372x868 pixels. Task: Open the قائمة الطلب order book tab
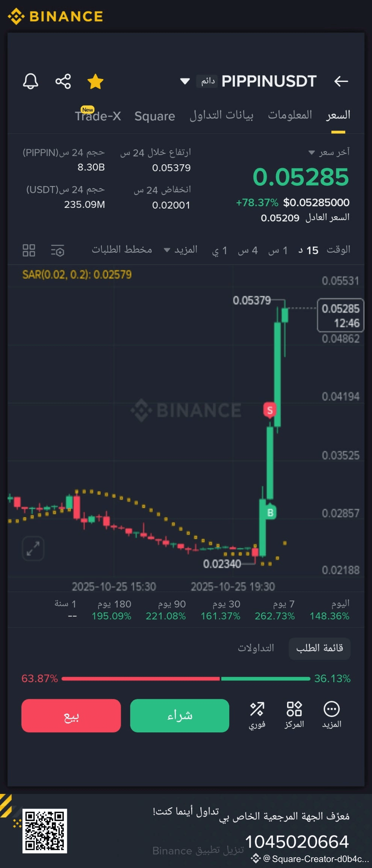tap(319, 648)
